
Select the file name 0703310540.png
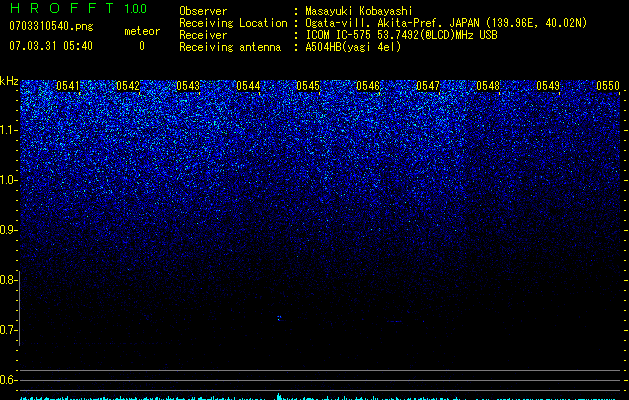click(x=51, y=27)
